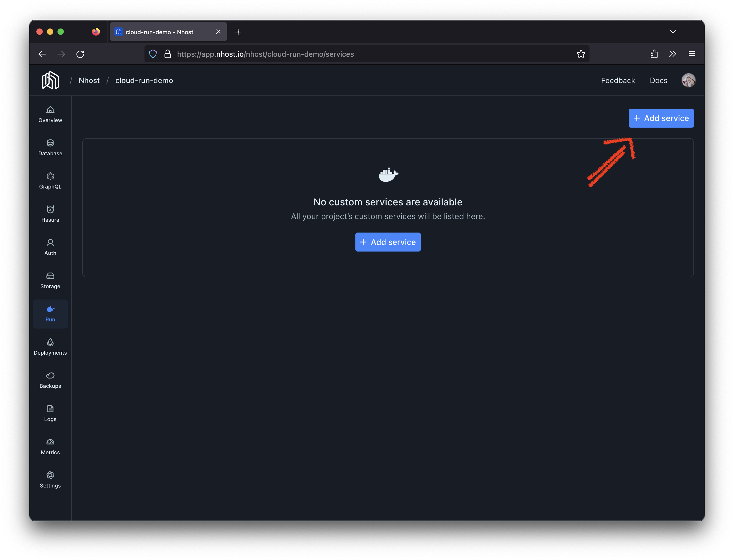Go to Auth settings via sidebar icon
The width and height of the screenshot is (734, 560).
[50, 247]
